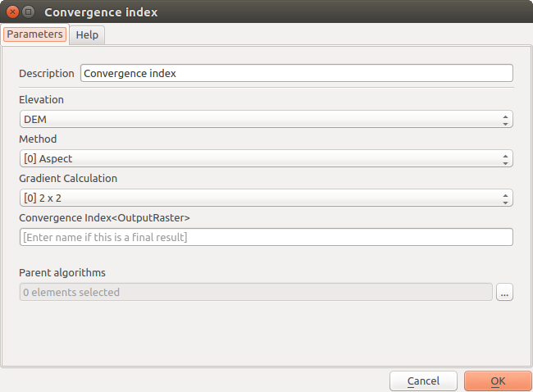Open the Elevation DEM dropdown
The image size is (533, 392).
coord(266,120)
